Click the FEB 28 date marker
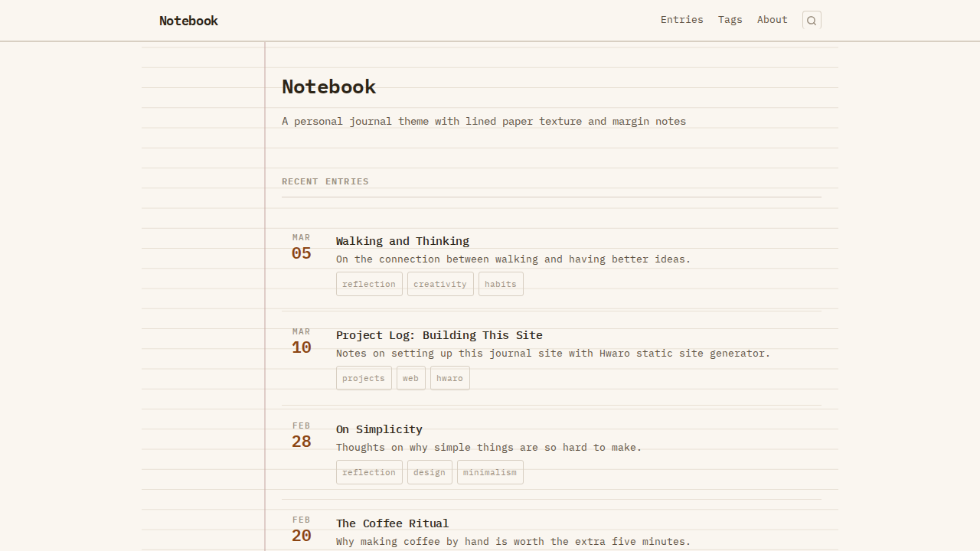 301,435
